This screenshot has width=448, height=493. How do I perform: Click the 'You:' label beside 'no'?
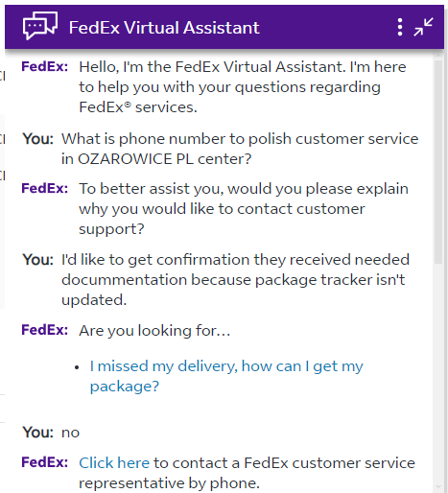coord(37,433)
